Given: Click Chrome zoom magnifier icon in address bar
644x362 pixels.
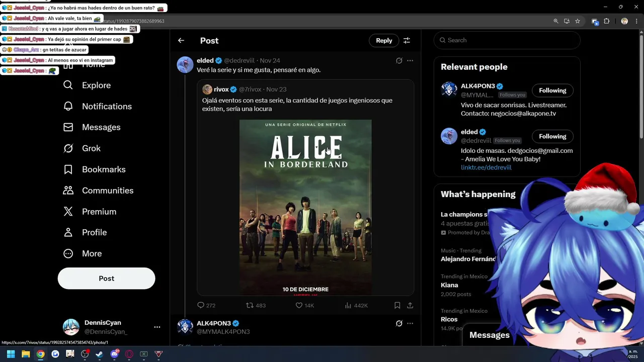Looking at the screenshot, I should (556, 21).
